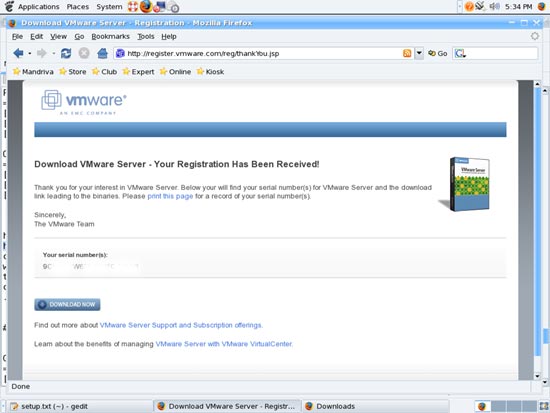The width and height of the screenshot is (550, 413).
Task: Click the Forward navigation arrow
Action: click(x=41, y=53)
